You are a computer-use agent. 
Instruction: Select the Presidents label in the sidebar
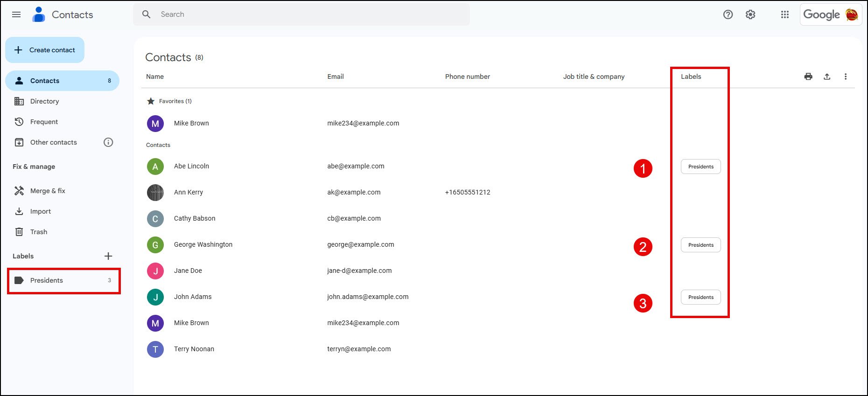coord(47,280)
